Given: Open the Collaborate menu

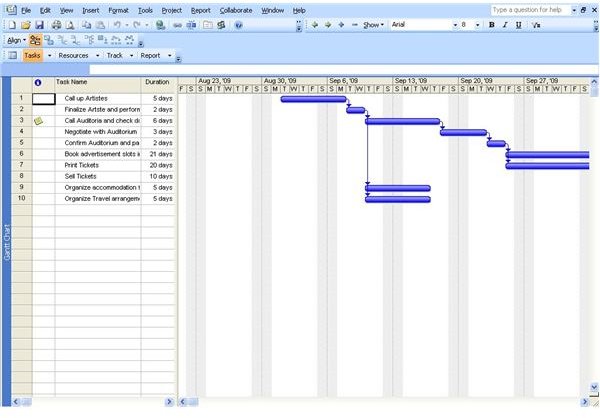Looking at the screenshot, I should pyautogui.click(x=236, y=10).
